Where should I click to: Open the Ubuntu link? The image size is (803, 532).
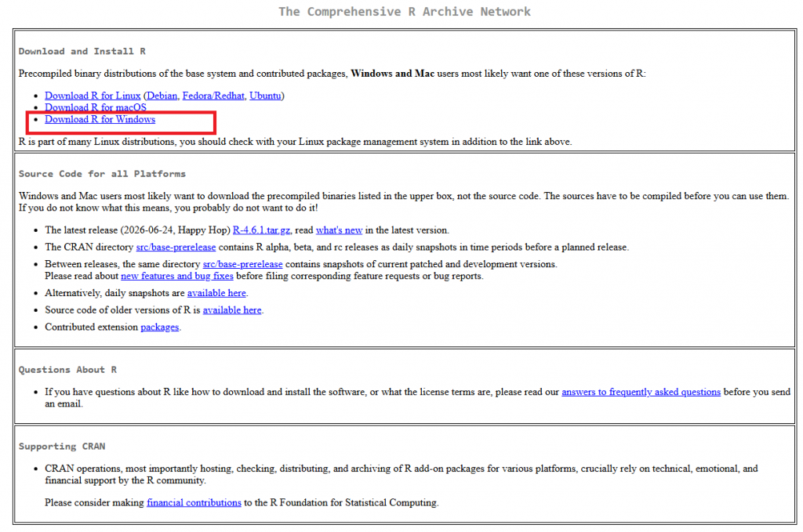point(265,96)
